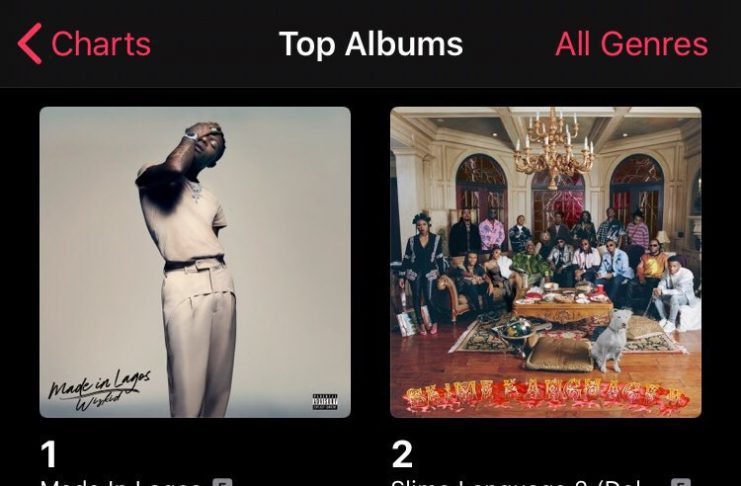The width and height of the screenshot is (741, 486).
Task: Open the Slime Language 2 album cover
Action: pyautogui.click(x=546, y=262)
